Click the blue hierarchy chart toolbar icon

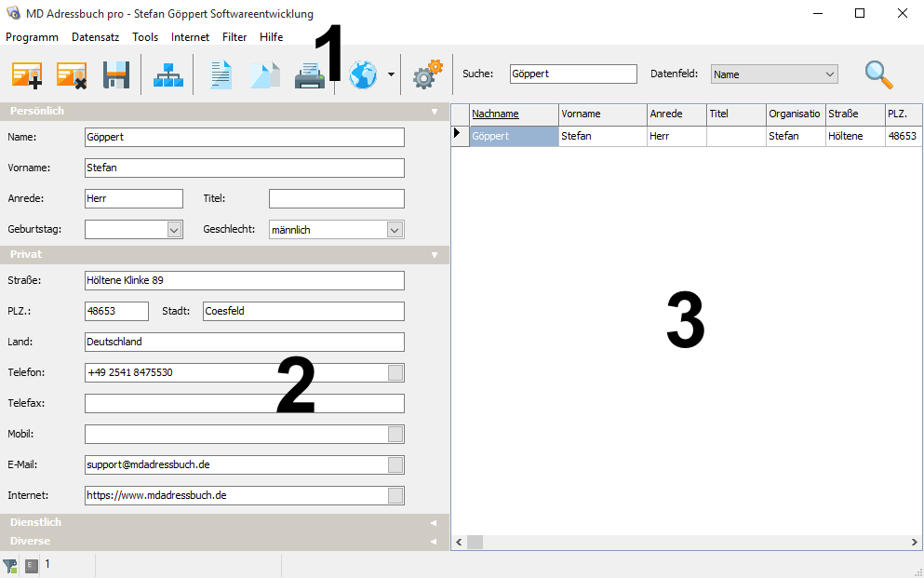(168, 74)
